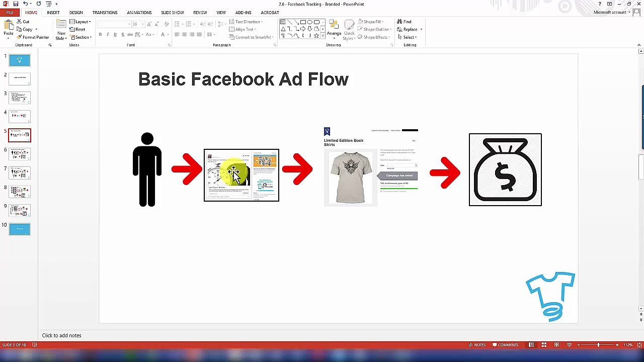Pick the Oval shape from the shapes gallery
The width and height of the screenshot is (644, 362).
(310, 22)
